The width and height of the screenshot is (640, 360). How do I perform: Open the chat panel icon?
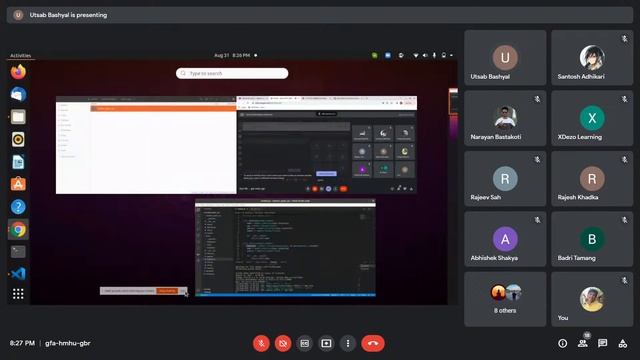(x=602, y=343)
